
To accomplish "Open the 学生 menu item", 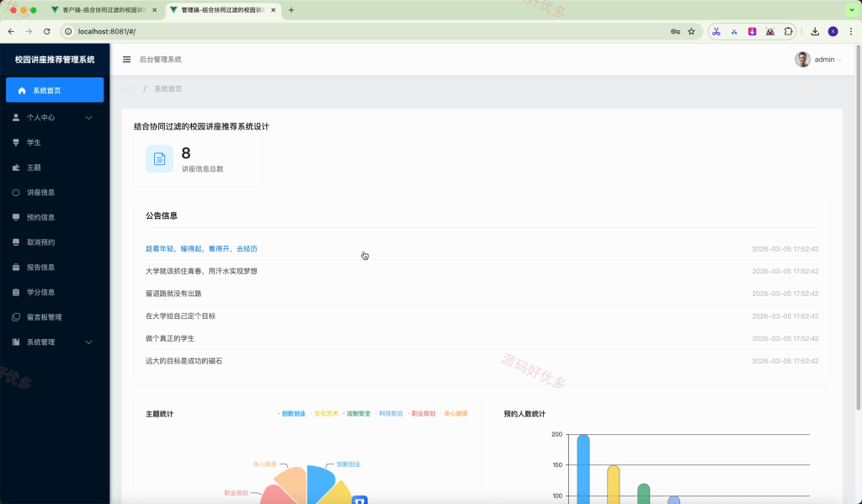I will [x=55, y=142].
